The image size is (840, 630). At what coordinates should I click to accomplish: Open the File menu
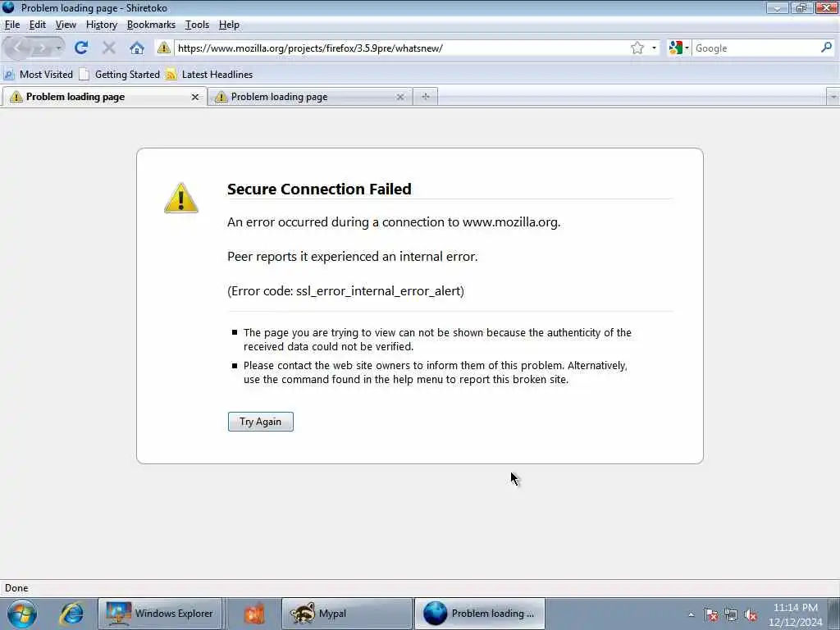click(11, 25)
